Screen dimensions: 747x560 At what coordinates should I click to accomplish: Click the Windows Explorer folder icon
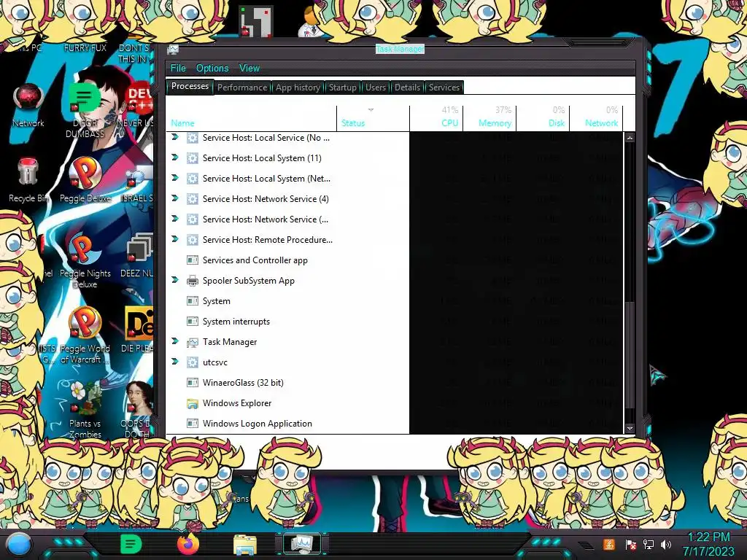(193, 404)
